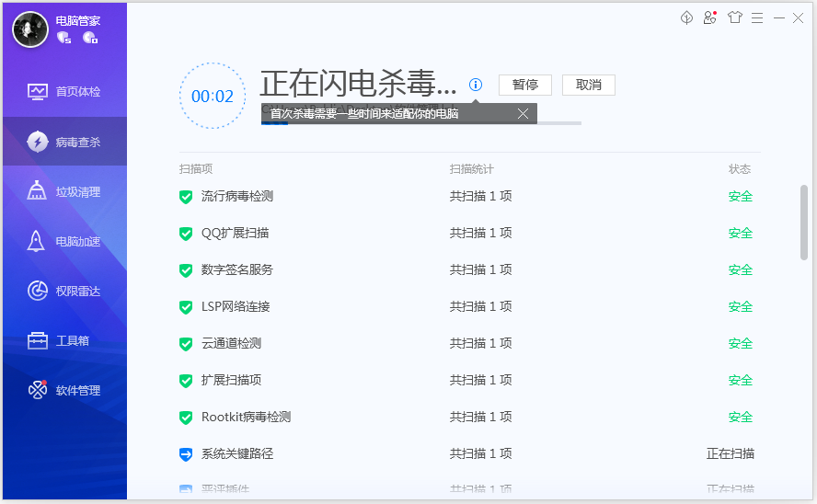Open 工具箱 toolbox icon

pyautogui.click(x=38, y=340)
